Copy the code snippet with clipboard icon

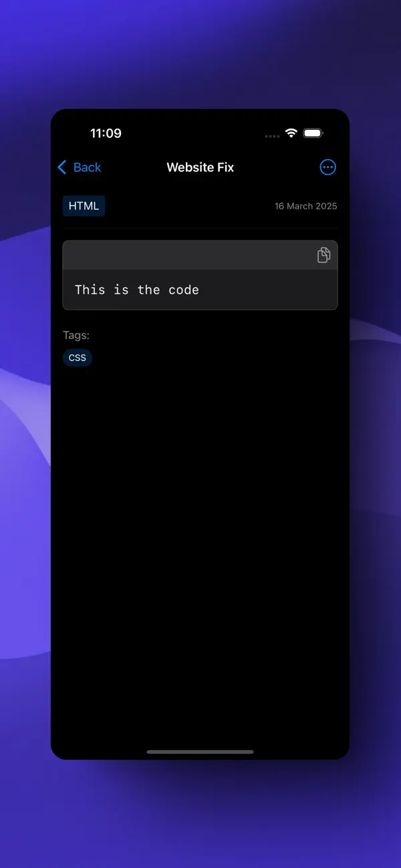point(323,255)
